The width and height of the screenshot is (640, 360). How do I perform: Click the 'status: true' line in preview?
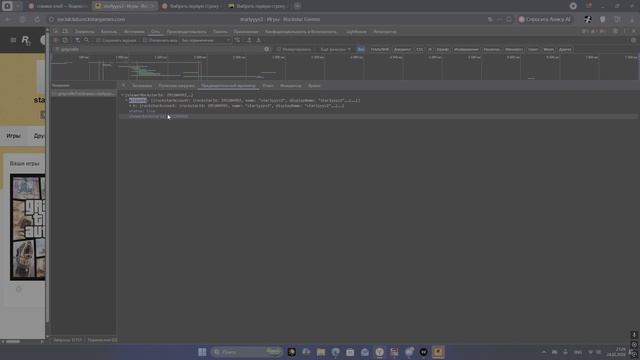click(142, 111)
